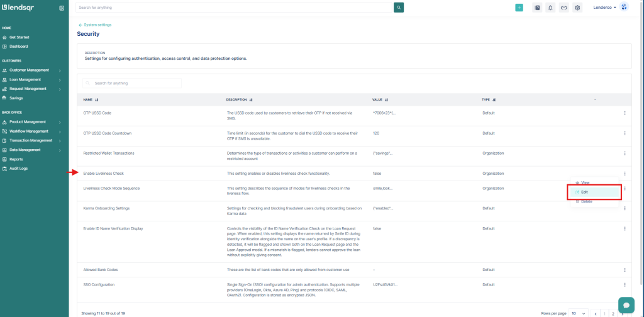
Task: Choose Delete in the row context menu
Action: point(586,201)
